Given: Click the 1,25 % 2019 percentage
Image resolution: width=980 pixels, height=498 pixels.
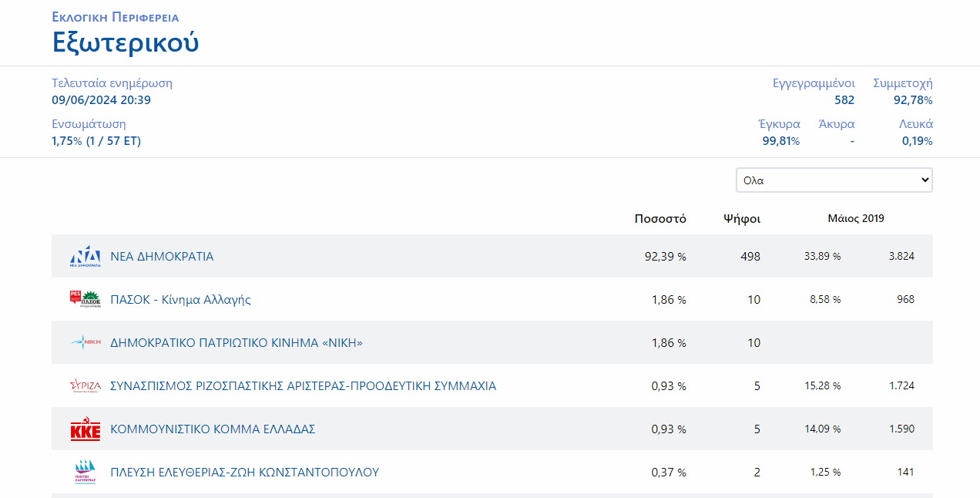Looking at the screenshot, I should tap(825, 473).
